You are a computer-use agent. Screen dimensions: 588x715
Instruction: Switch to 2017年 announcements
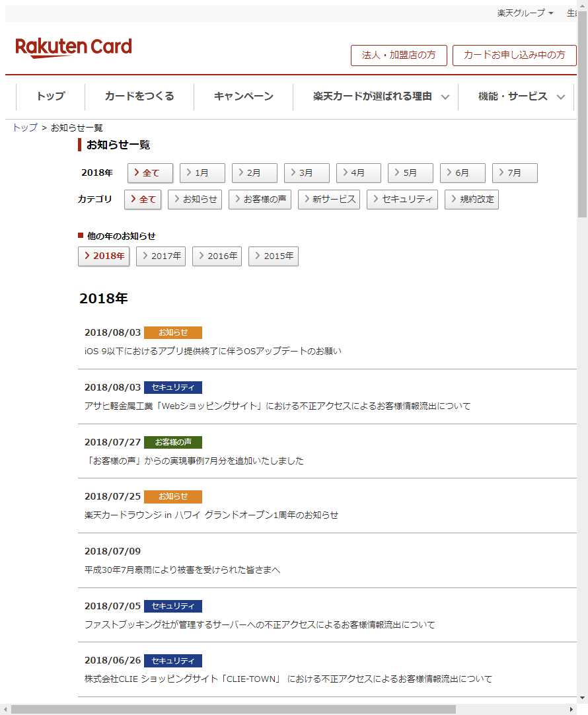click(161, 256)
